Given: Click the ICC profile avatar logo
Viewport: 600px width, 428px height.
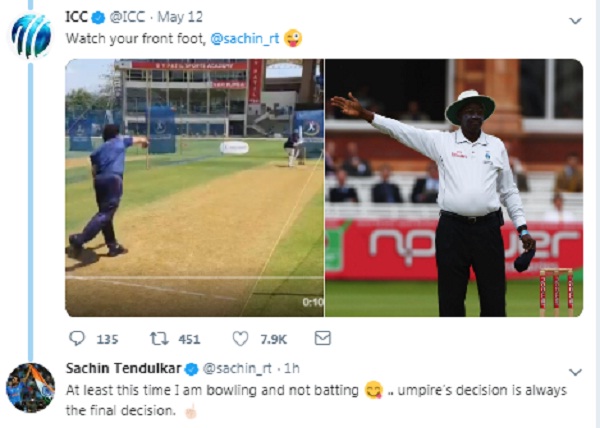Looking at the screenshot, I should (31, 36).
